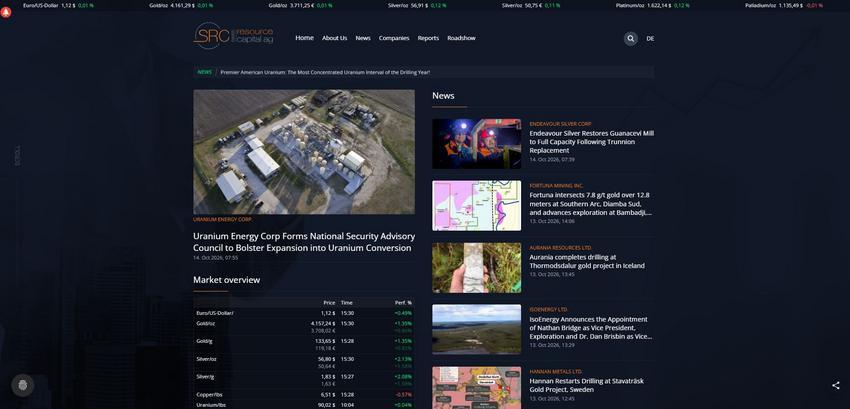Image resolution: width=850 pixels, height=409 pixels.
Task: Click Gold/oz 4.161,29 $ top ticker quote
Action: pos(181,5)
